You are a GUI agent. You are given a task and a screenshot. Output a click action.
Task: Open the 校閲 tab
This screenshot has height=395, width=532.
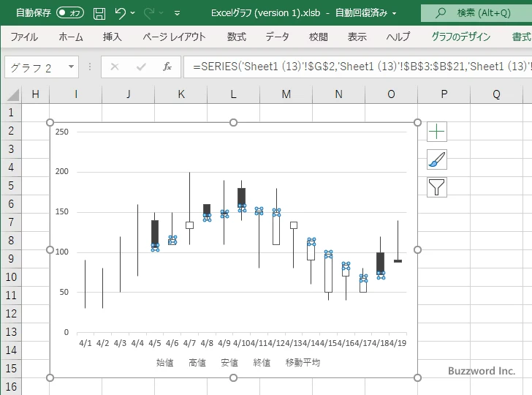(319, 37)
